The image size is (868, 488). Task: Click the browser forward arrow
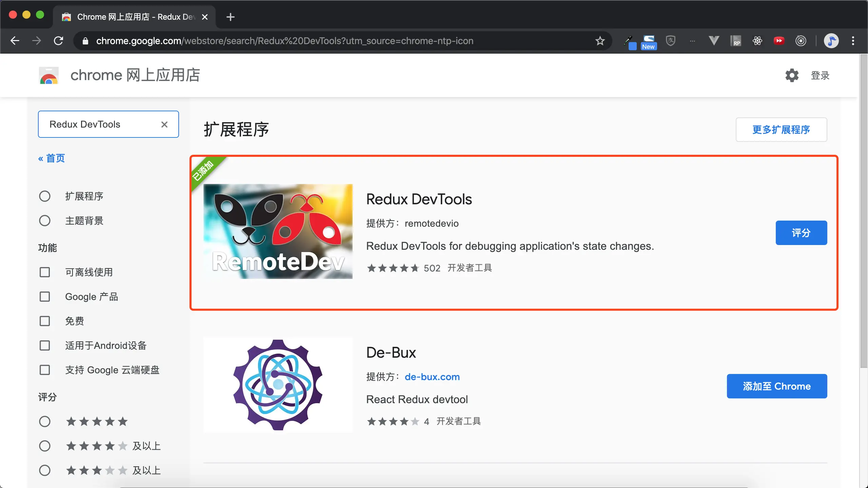point(37,41)
